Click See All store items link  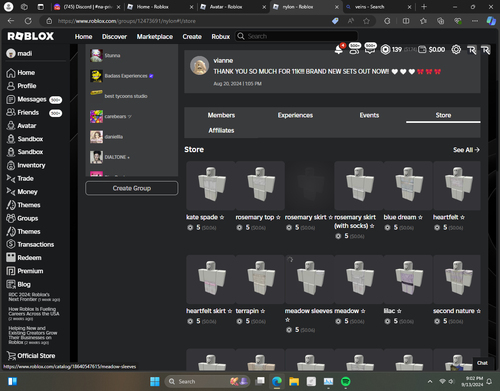tap(466, 150)
